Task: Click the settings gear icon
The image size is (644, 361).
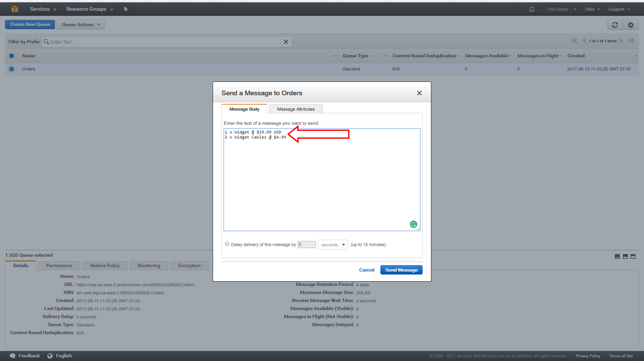Action: tap(631, 24)
